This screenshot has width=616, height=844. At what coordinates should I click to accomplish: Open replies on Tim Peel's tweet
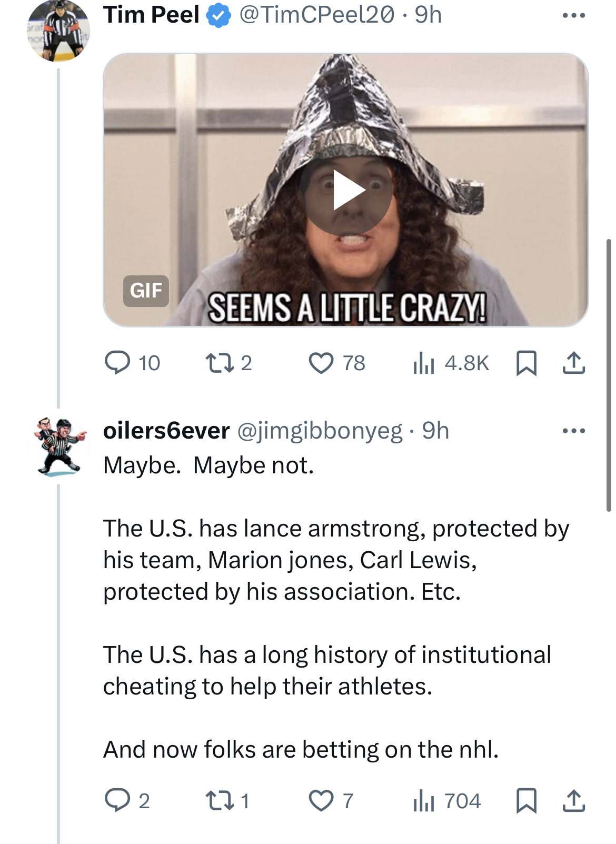click(132, 363)
